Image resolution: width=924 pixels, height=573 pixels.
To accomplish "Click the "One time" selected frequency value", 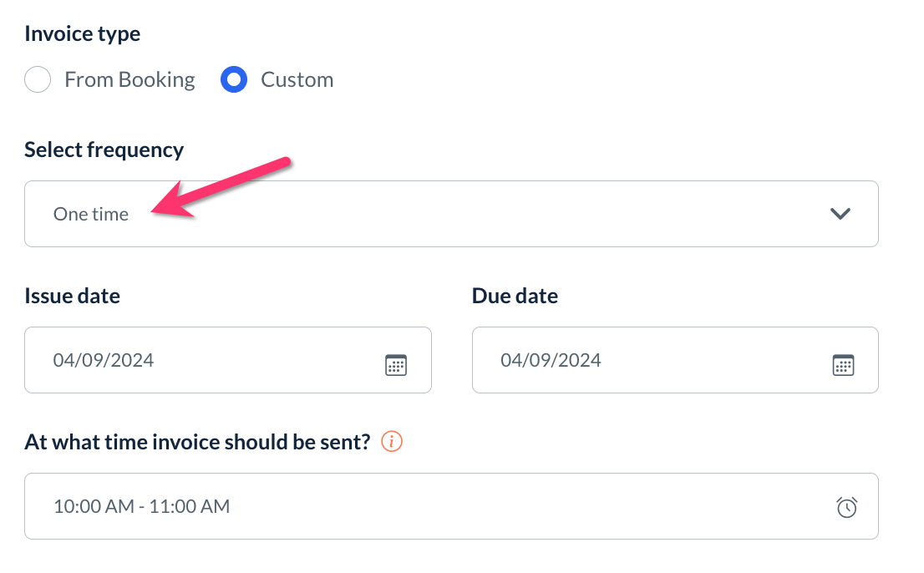I will [x=91, y=214].
